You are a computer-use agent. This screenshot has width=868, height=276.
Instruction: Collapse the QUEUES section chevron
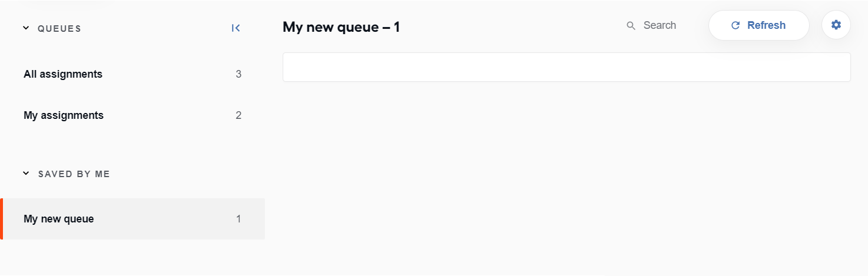[26, 28]
